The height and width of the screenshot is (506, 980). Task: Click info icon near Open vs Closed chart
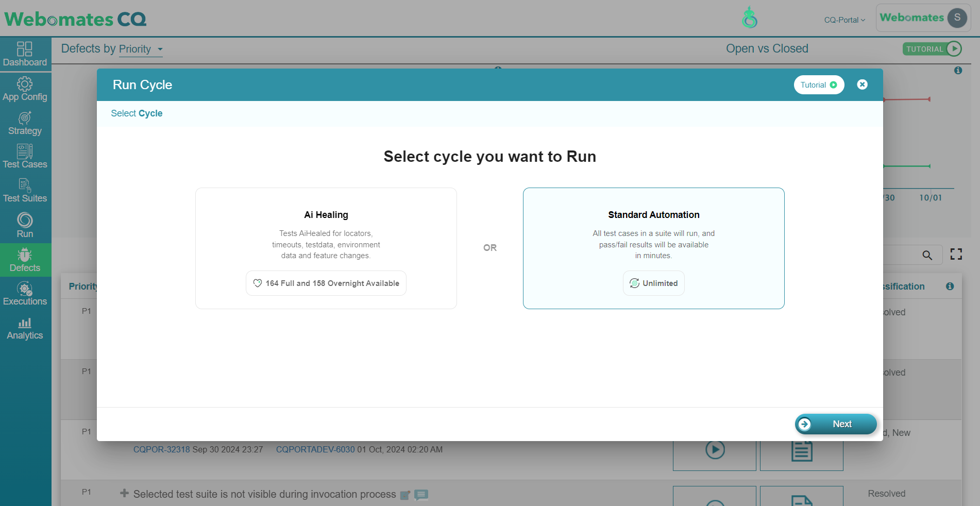pyautogui.click(x=958, y=70)
